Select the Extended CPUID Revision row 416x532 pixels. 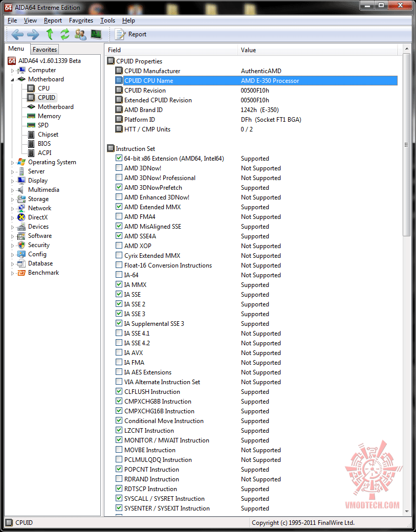pos(256,100)
